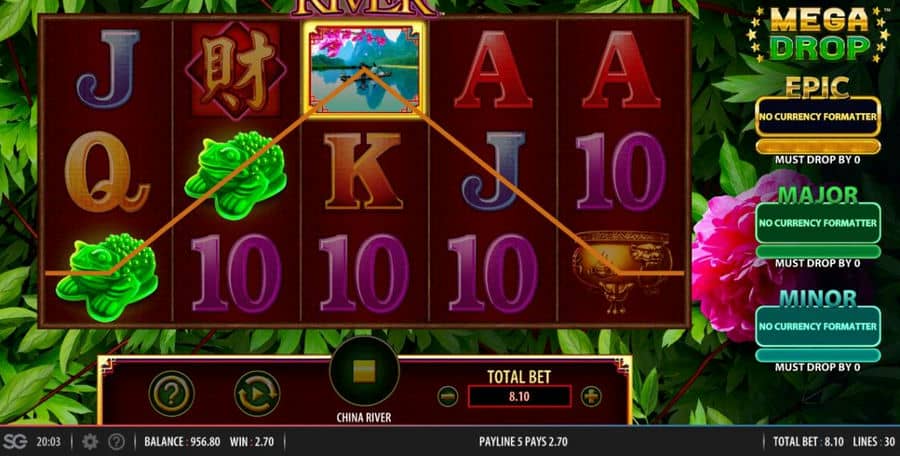Toggle the autoplay circular arrows icon
The image size is (900, 456).
[257, 393]
